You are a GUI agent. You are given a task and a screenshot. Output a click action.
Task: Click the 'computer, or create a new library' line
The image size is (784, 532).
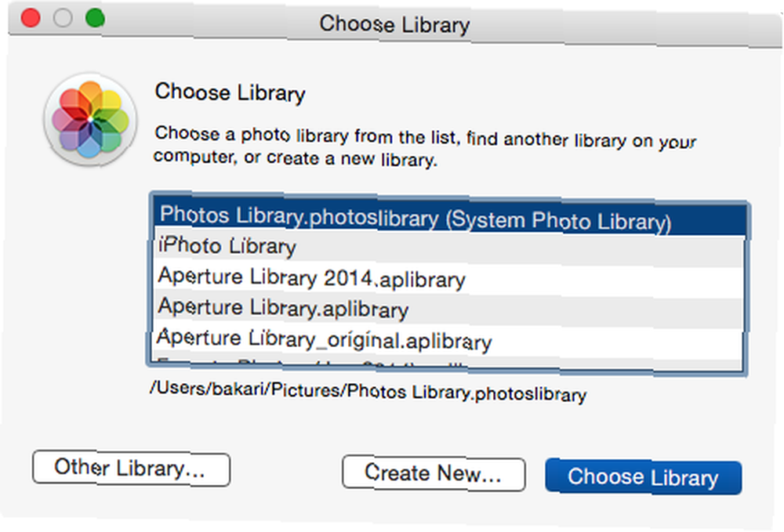click(x=296, y=158)
